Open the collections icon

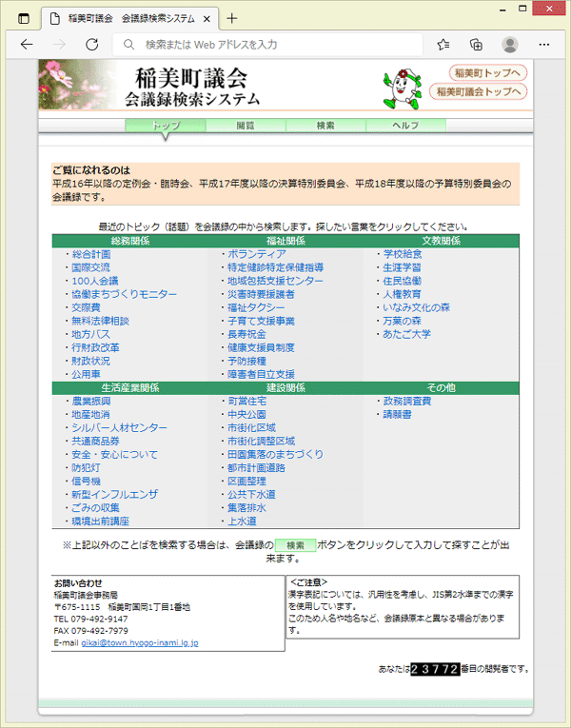coord(476,45)
